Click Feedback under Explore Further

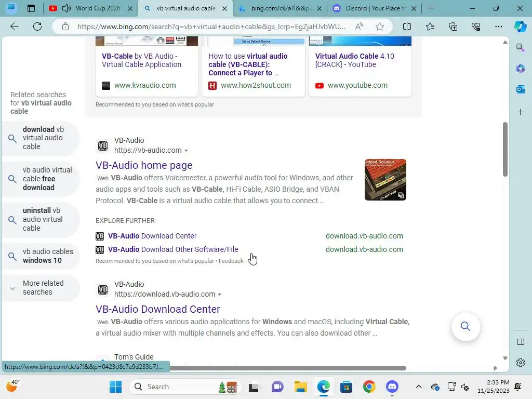coord(231,261)
